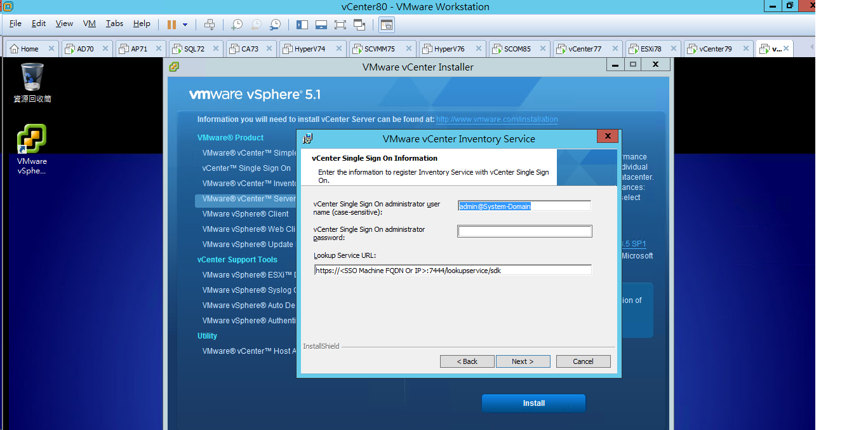This screenshot has width=868, height=430.
Task: Cancel the Inventory Service setup dialog
Action: (x=583, y=361)
